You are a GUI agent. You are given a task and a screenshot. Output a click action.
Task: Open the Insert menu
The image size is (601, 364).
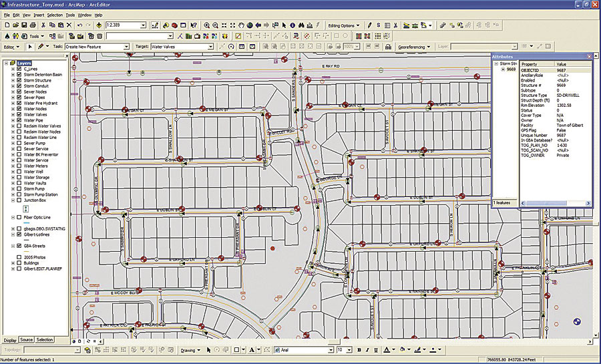(x=39, y=15)
